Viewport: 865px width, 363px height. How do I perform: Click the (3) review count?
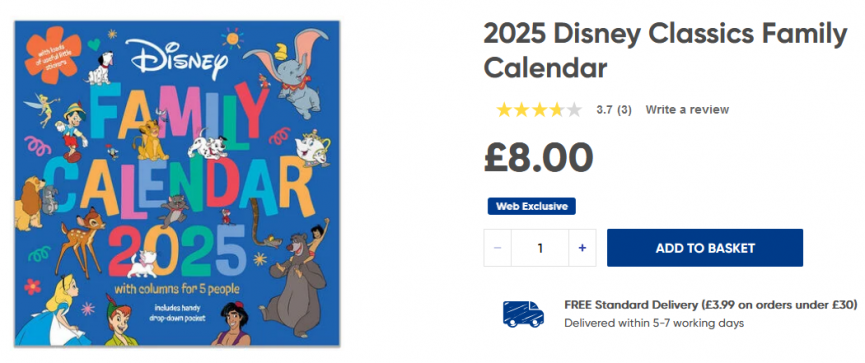[624, 109]
